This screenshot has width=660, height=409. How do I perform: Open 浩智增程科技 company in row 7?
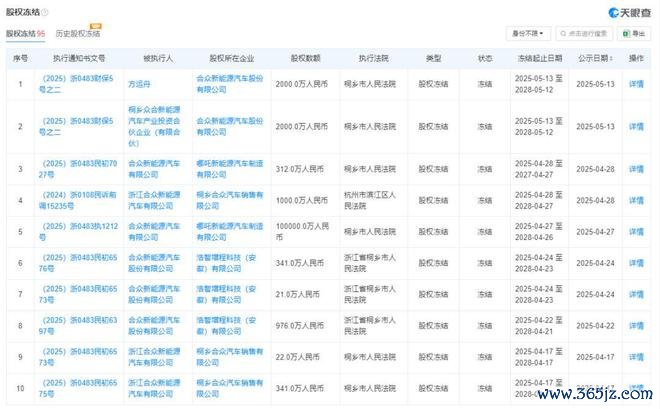(x=226, y=295)
